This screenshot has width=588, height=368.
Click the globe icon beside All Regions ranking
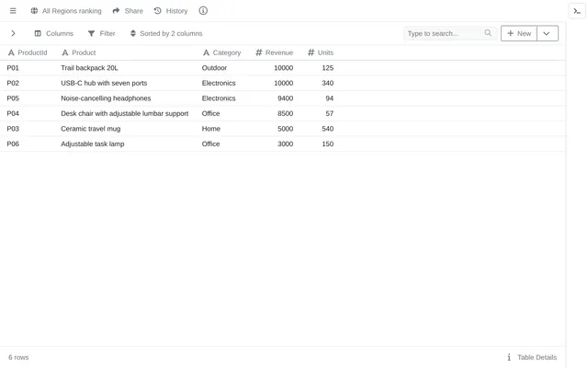pyautogui.click(x=34, y=11)
